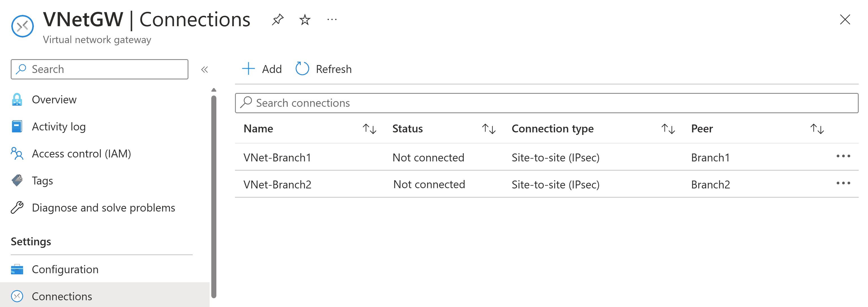
Task: Open more options ellipsis next to title
Action: tap(332, 20)
